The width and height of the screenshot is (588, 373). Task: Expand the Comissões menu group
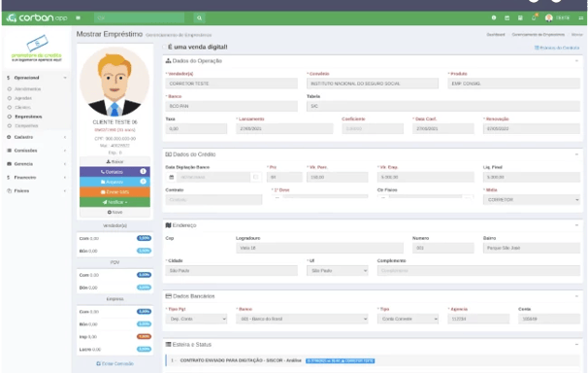coord(36,151)
